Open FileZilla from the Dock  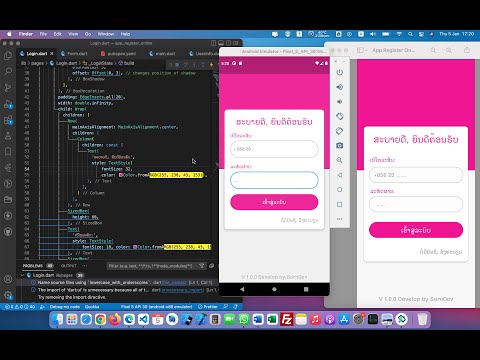(287, 319)
